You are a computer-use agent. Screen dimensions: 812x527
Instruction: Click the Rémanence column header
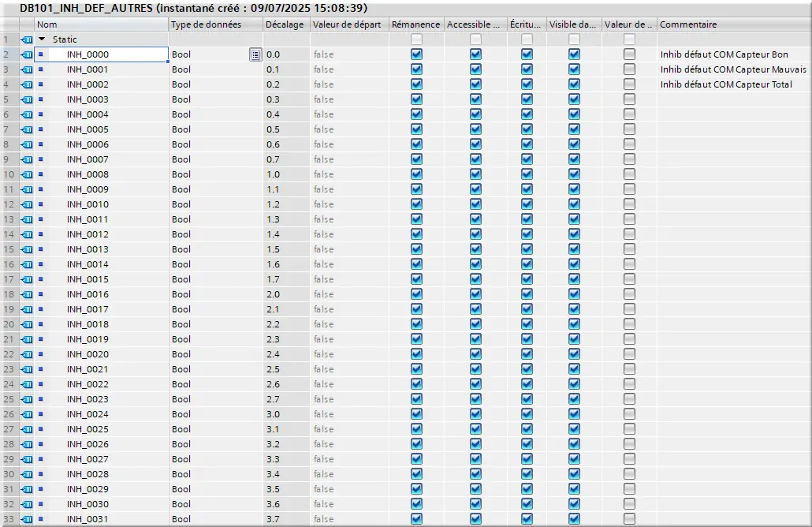(x=416, y=24)
